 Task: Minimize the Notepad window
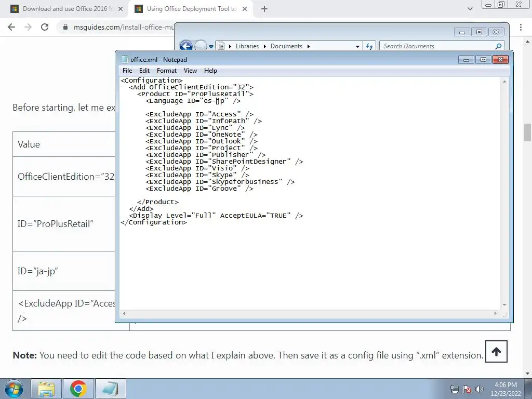tap(466, 60)
